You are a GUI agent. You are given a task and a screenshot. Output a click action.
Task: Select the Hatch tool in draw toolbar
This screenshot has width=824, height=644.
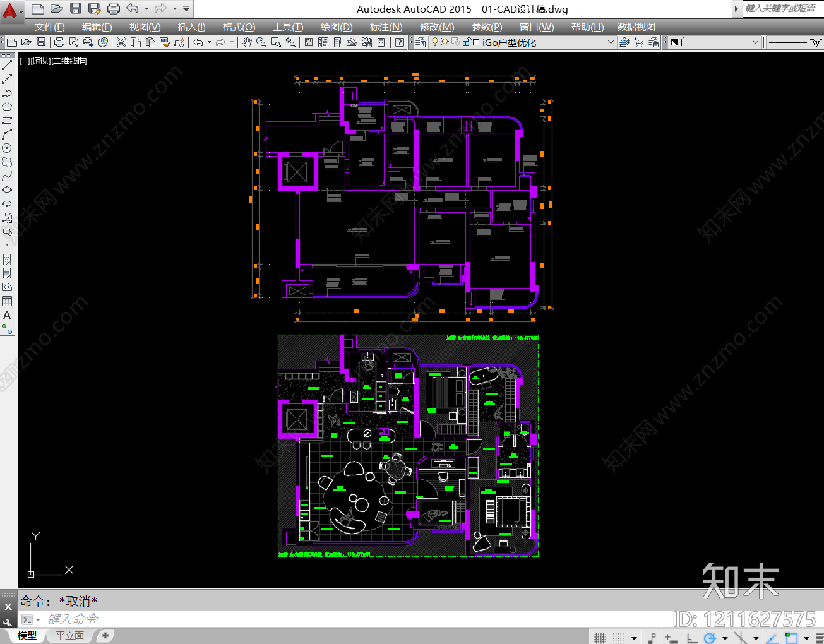[x=7, y=259]
